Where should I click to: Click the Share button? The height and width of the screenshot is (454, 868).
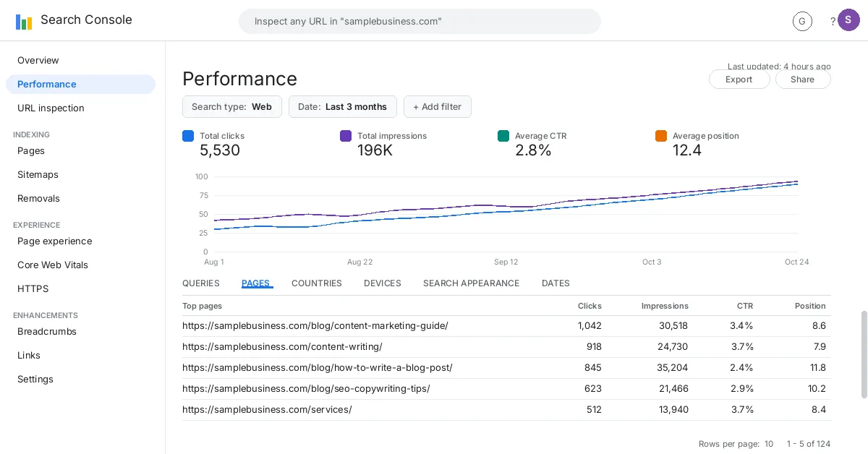(803, 80)
